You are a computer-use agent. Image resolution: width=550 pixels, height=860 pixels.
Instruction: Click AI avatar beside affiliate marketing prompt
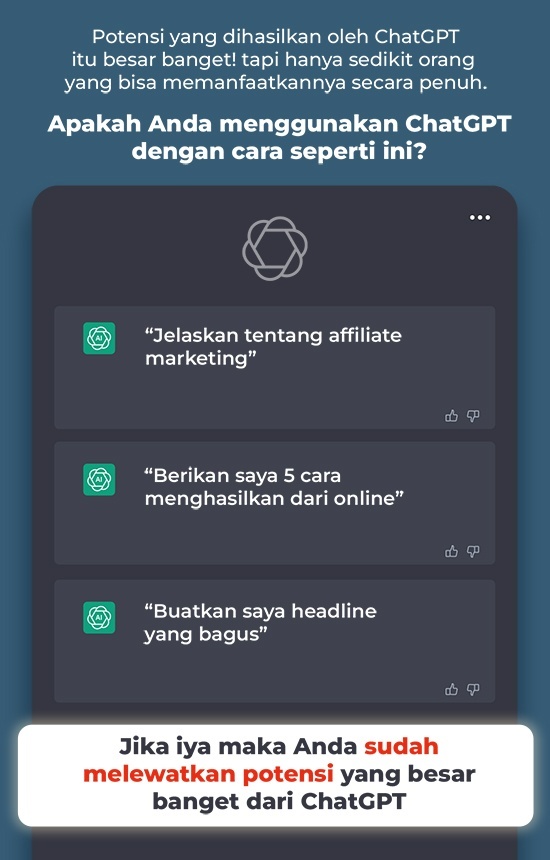click(x=99, y=338)
